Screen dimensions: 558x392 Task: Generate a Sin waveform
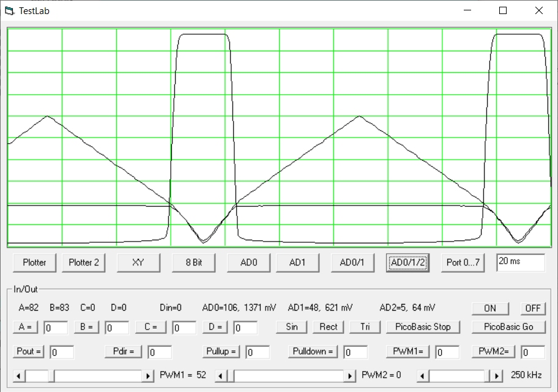292,327
